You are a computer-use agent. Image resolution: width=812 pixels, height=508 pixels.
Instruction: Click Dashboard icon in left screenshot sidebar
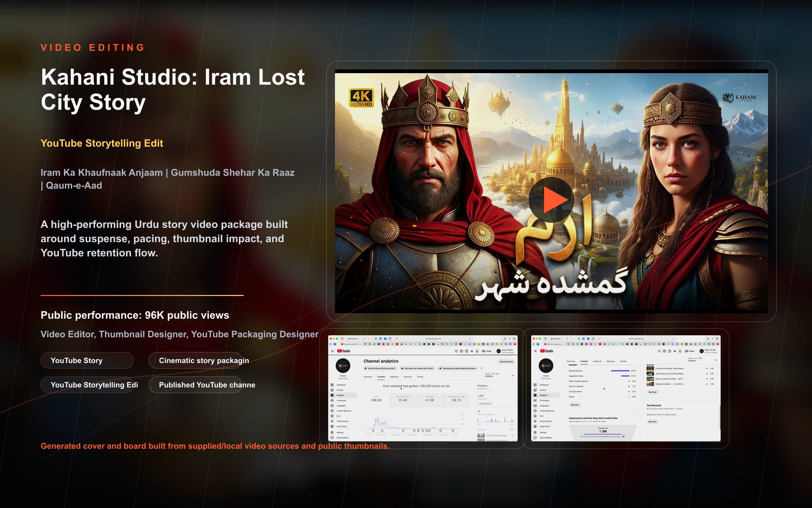(x=332, y=385)
